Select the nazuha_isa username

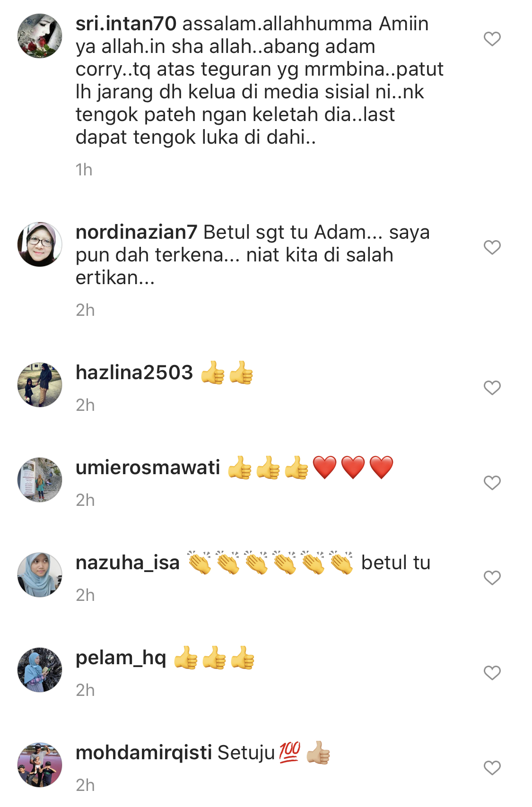pyautogui.click(x=128, y=563)
